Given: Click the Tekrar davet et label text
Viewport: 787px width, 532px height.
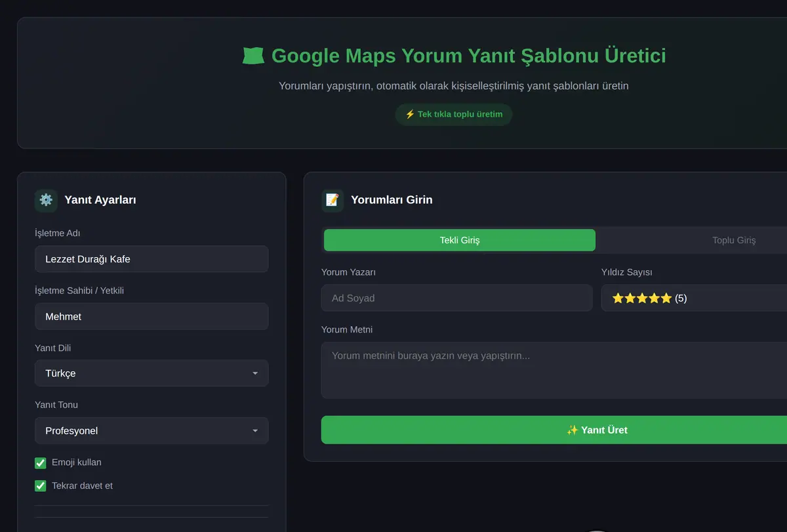Looking at the screenshot, I should 83,486.
